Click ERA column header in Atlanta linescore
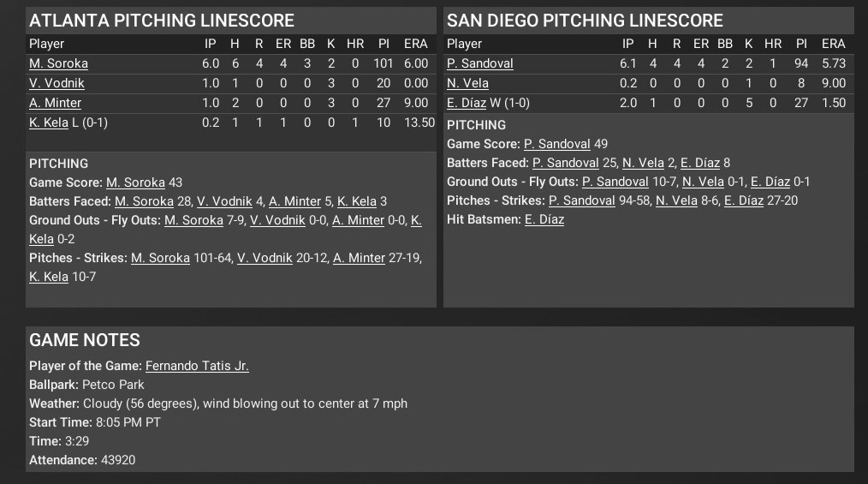This screenshot has height=484, width=868. pos(415,44)
